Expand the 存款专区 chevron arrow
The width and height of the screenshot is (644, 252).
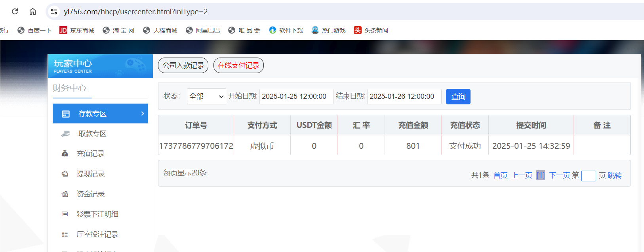[143, 113]
